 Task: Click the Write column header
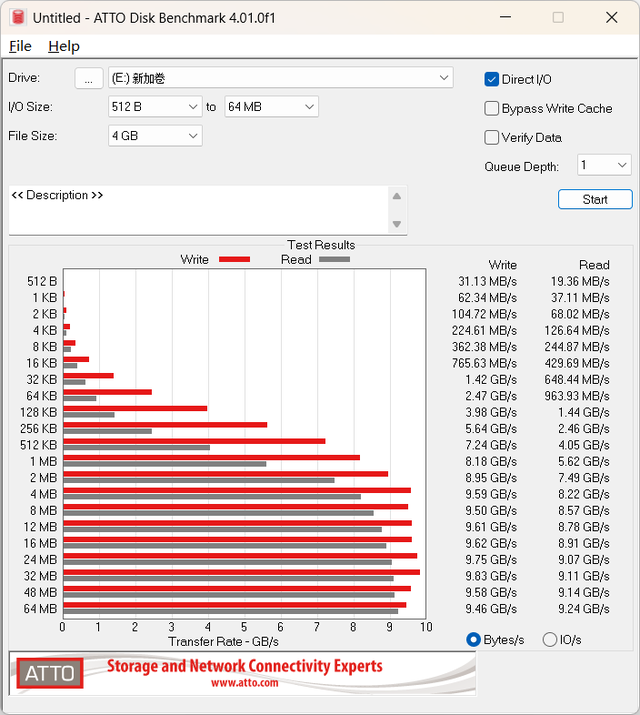point(502,265)
